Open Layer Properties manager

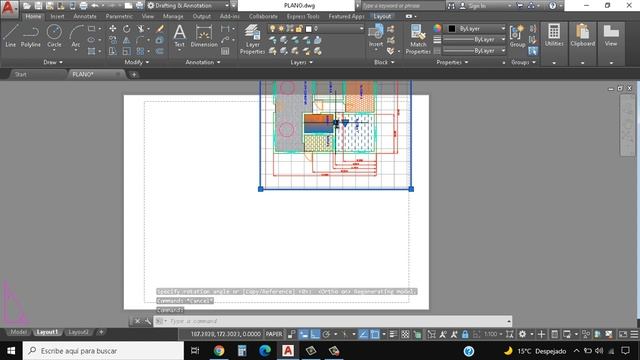coord(252,39)
